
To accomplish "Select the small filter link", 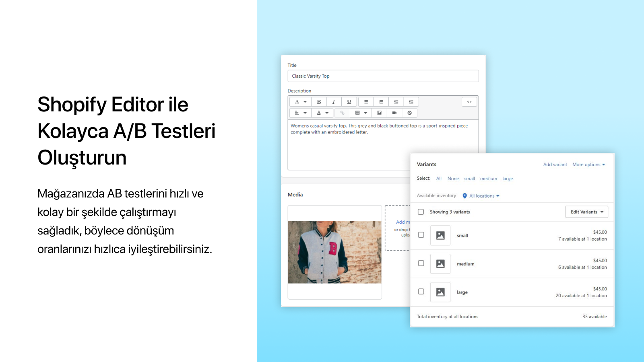I will (x=469, y=179).
